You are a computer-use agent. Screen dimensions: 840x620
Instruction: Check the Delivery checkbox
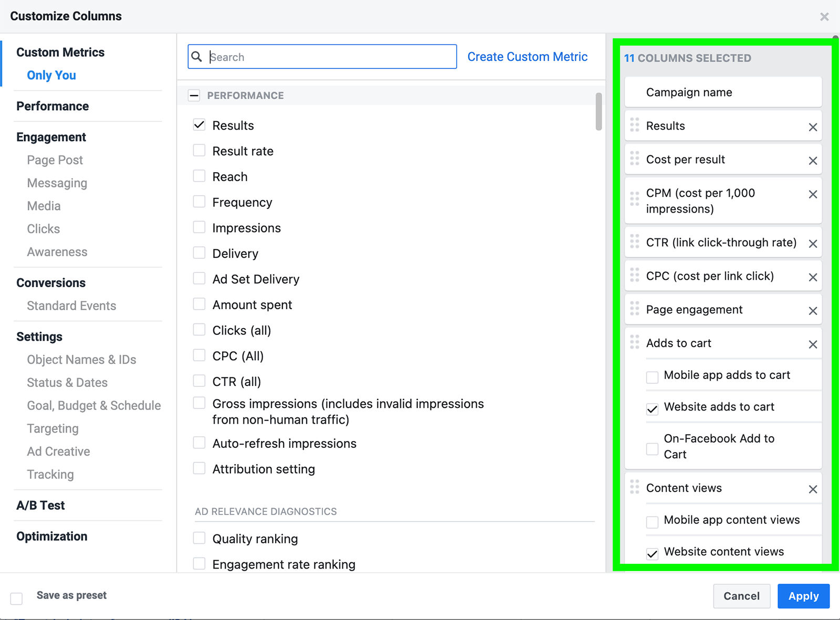199,253
